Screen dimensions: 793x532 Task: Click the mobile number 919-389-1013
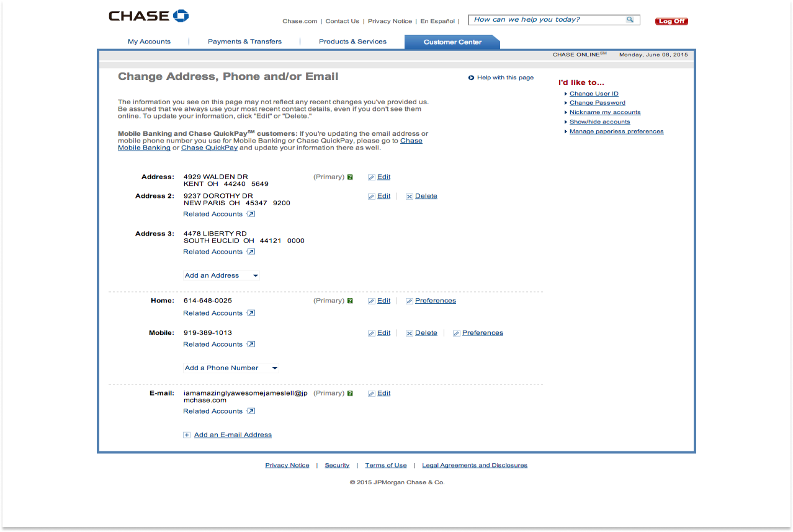point(208,333)
